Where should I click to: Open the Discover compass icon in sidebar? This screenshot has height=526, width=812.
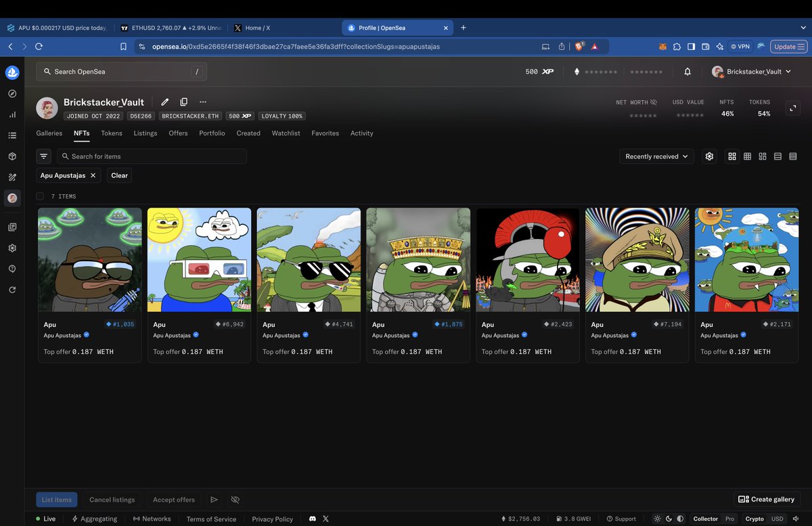[12, 93]
